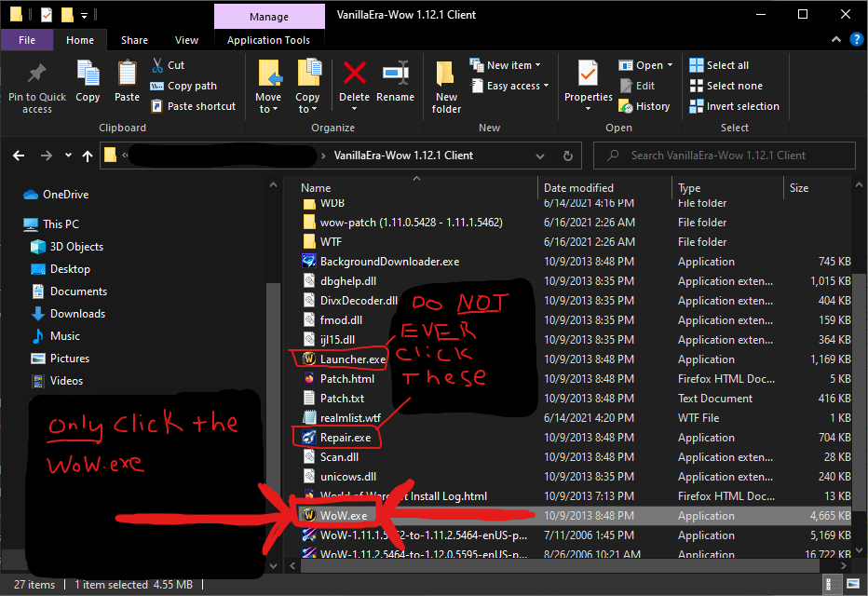Click the Paste clipboard icon

coord(127,74)
